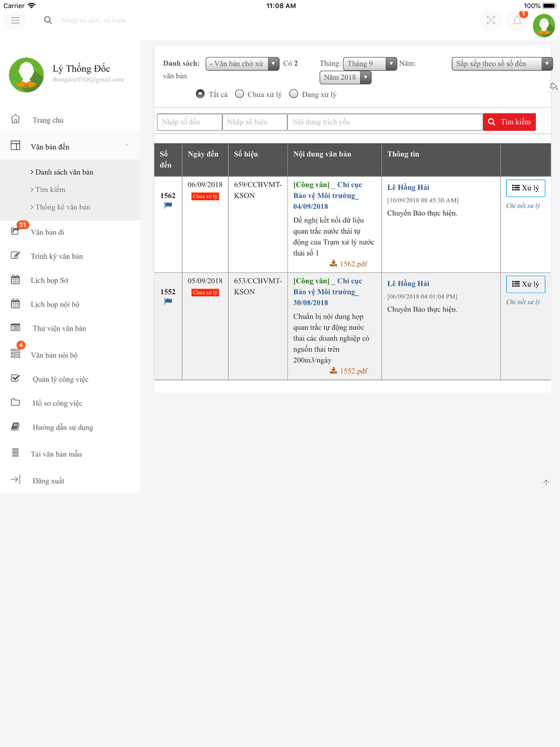Click the Văn bản đến layout icon
Image resolution: width=560 pixels, height=747 pixels.
click(x=16, y=146)
